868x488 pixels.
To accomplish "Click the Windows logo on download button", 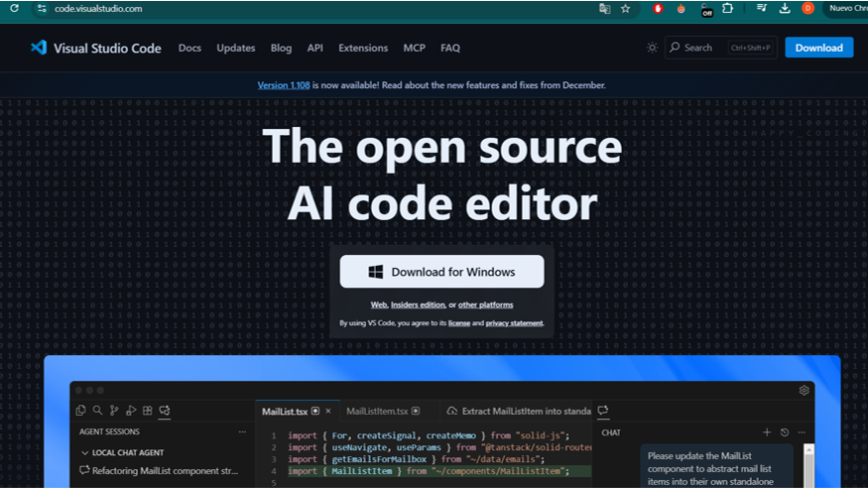I will tap(376, 272).
